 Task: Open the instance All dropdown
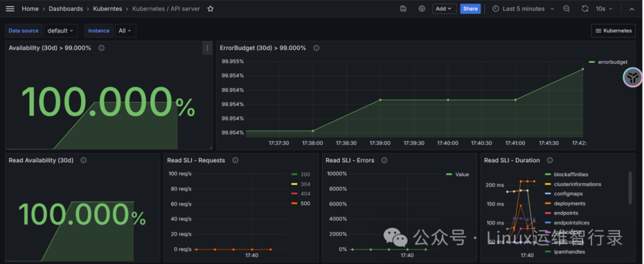(125, 31)
